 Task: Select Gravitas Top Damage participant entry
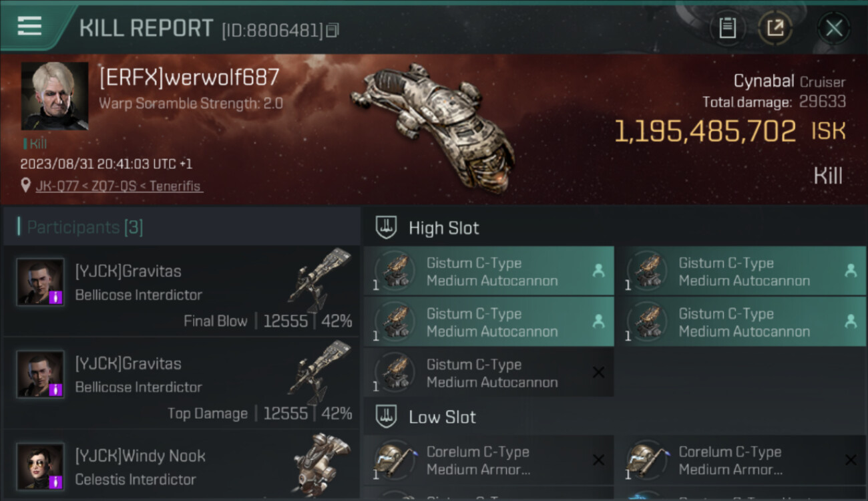181,383
